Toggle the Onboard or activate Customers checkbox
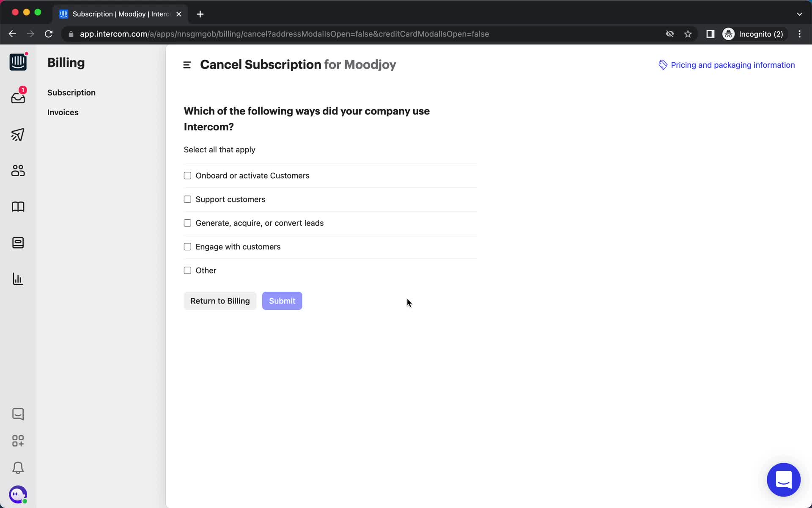 pos(187,175)
